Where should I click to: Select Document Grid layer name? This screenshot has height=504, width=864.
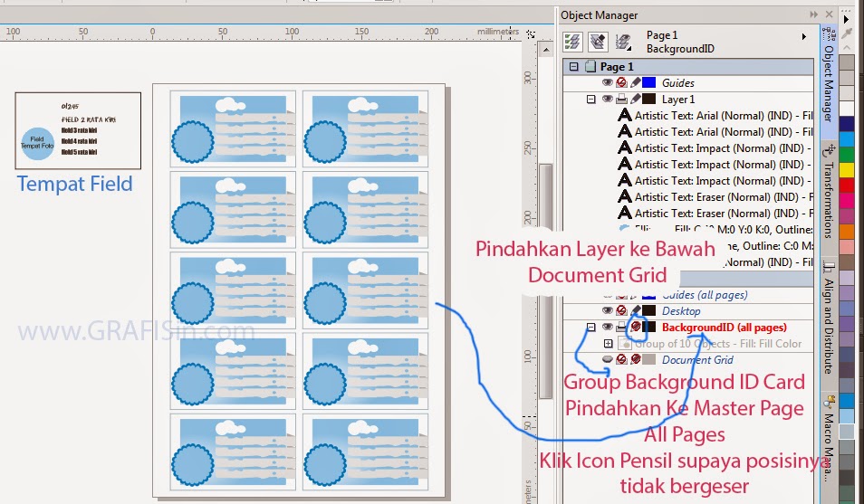(697, 360)
